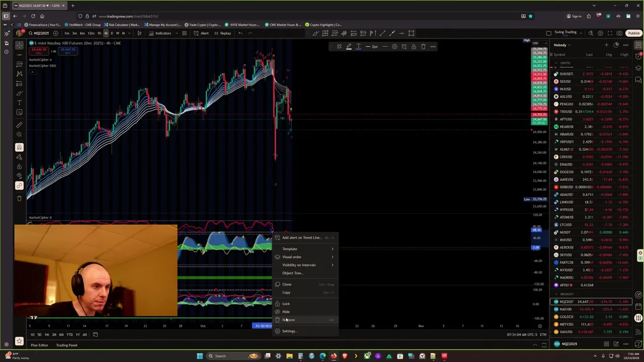Image resolution: width=644 pixels, height=362 pixels.
Task: Add alert icon in floating drawing toolbar
Action: tap(404, 47)
